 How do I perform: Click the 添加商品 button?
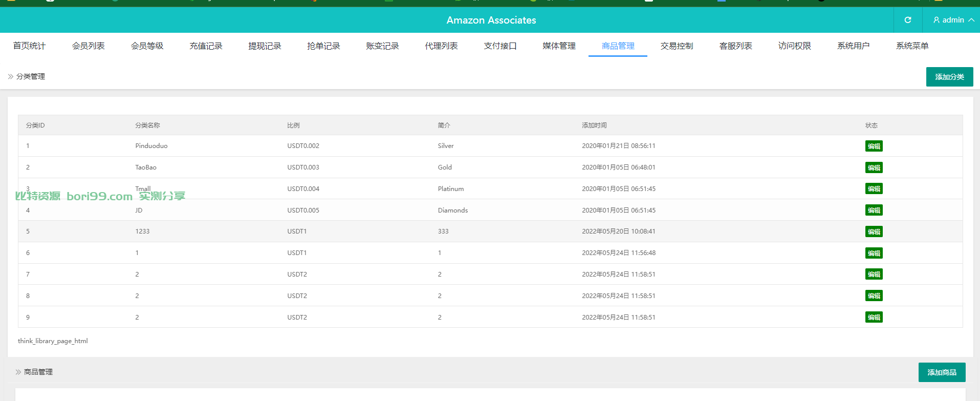pyautogui.click(x=942, y=372)
